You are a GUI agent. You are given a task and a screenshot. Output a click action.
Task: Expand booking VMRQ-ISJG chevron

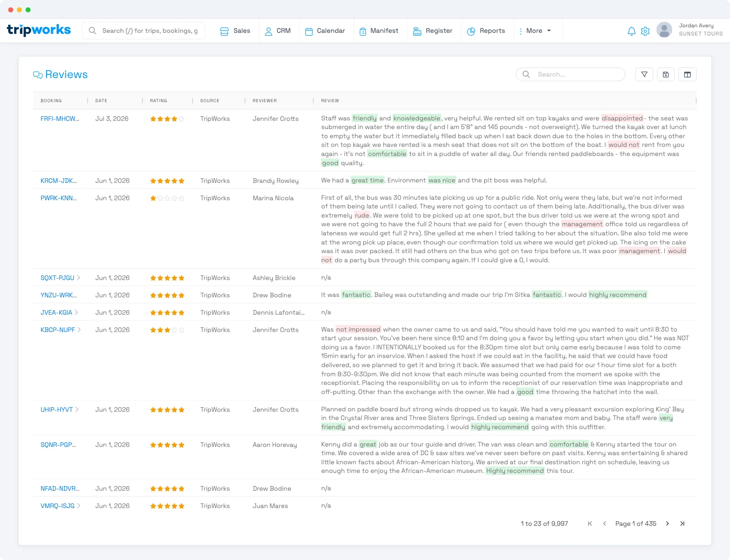[x=78, y=506]
